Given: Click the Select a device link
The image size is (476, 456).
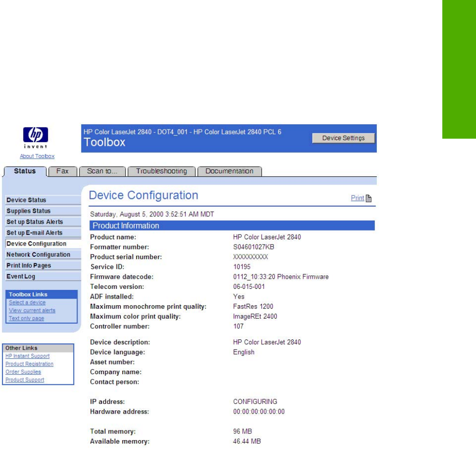Looking at the screenshot, I should tap(27, 302).
